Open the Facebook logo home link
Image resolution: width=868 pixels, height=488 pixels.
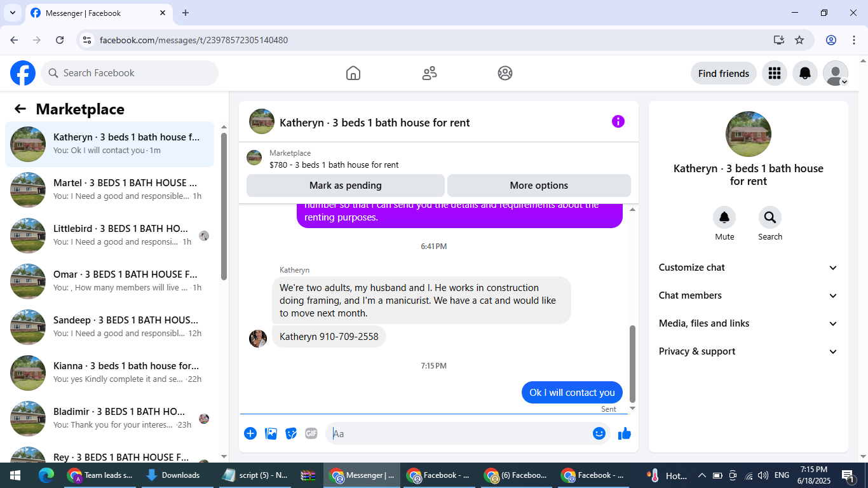[x=23, y=73]
